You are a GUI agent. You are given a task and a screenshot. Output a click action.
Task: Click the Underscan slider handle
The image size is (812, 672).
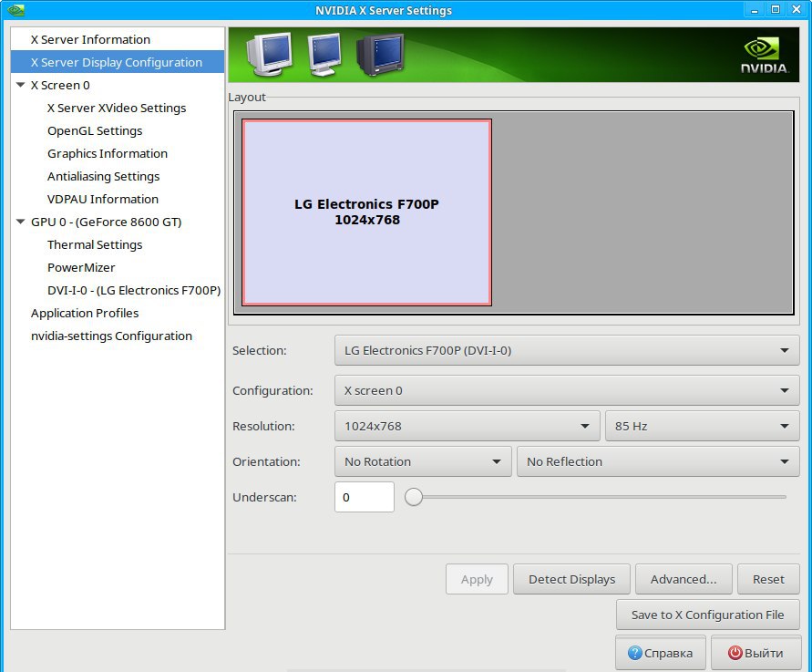413,497
